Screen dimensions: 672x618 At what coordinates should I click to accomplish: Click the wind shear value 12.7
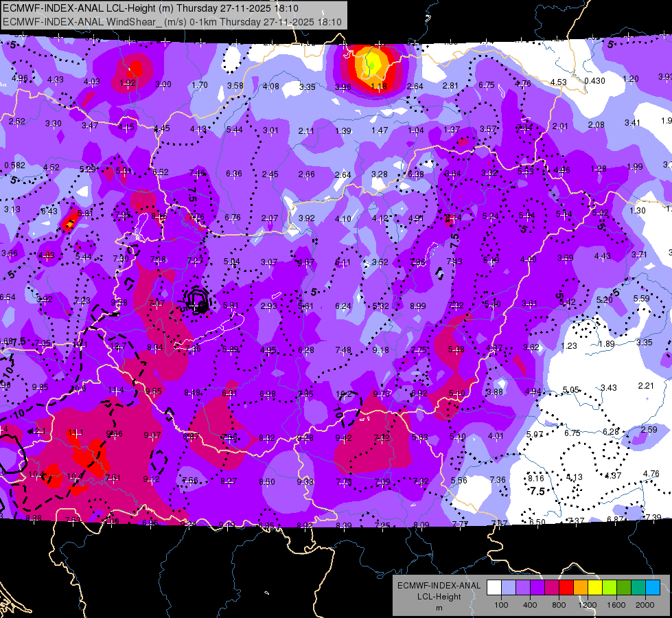[x=118, y=345]
